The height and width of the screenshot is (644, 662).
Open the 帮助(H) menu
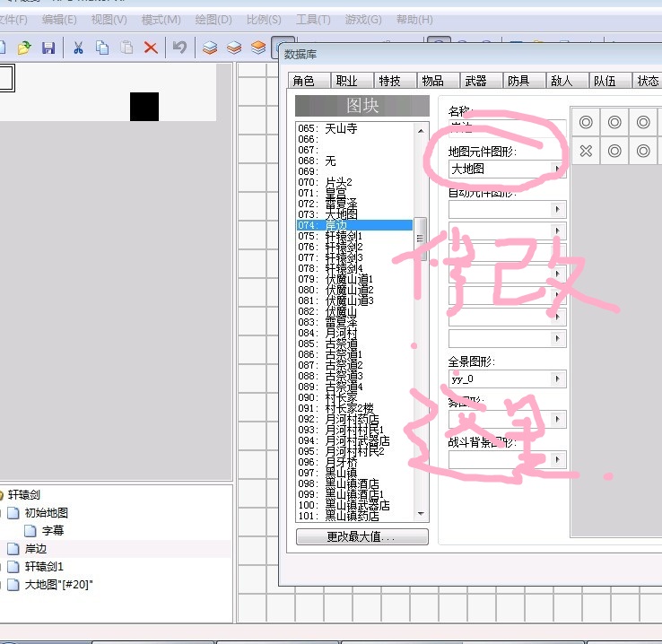(x=414, y=20)
